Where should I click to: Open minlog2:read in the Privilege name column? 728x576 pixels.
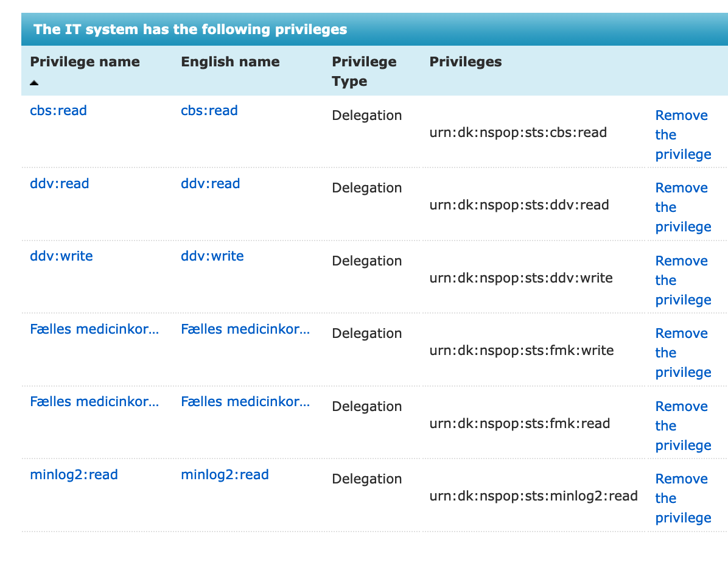[74, 475]
